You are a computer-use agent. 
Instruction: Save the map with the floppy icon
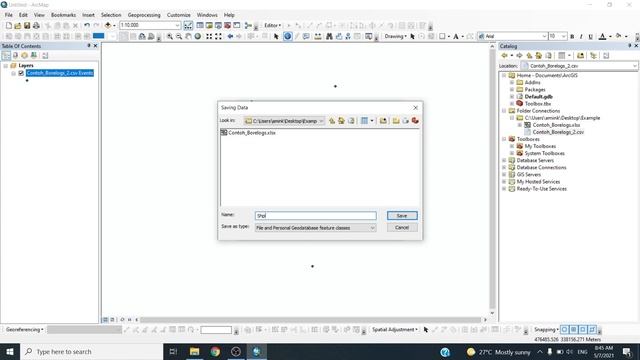[x=27, y=26]
